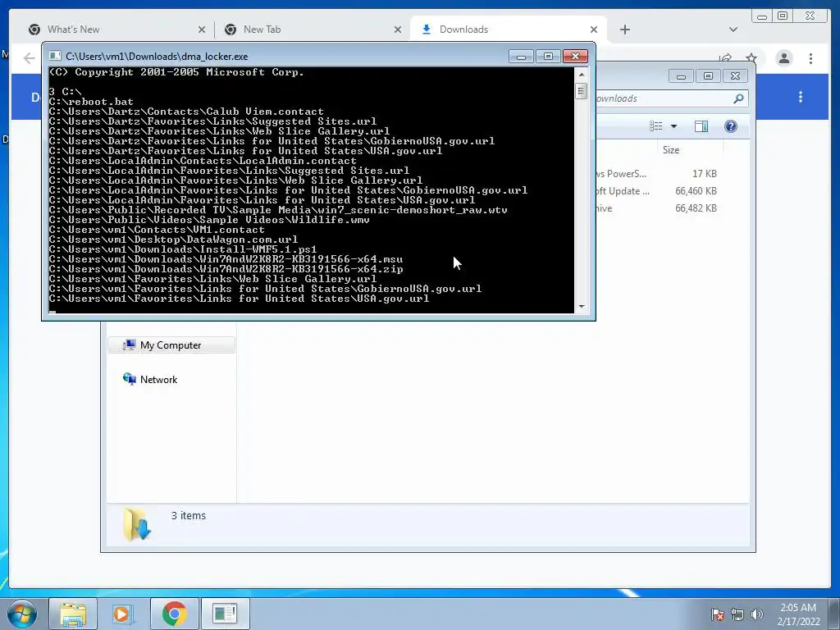Select the 17 KB PowerShell file row
The width and height of the screenshot is (840, 630).
tap(657, 174)
